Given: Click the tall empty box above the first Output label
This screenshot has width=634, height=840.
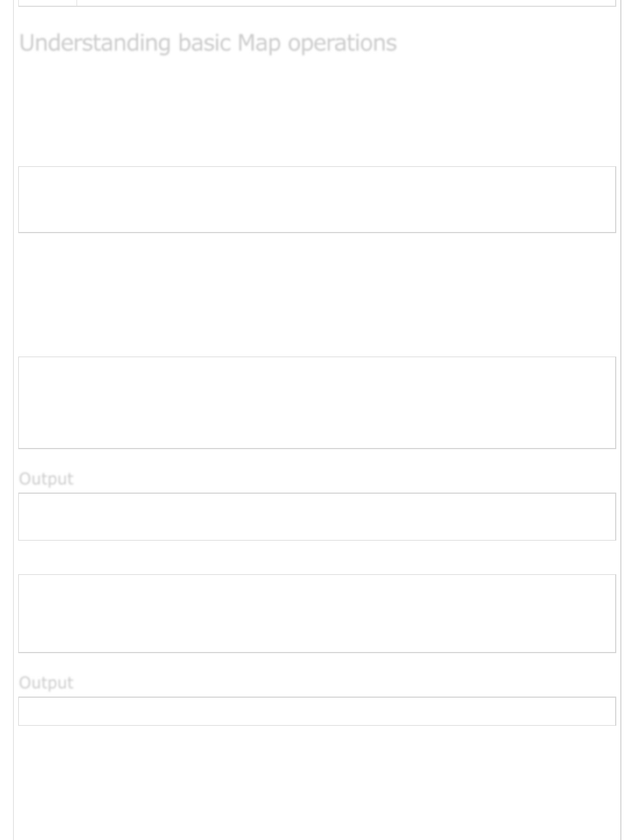Looking at the screenshot, I should pyautogui.click(x=317, y=403).
